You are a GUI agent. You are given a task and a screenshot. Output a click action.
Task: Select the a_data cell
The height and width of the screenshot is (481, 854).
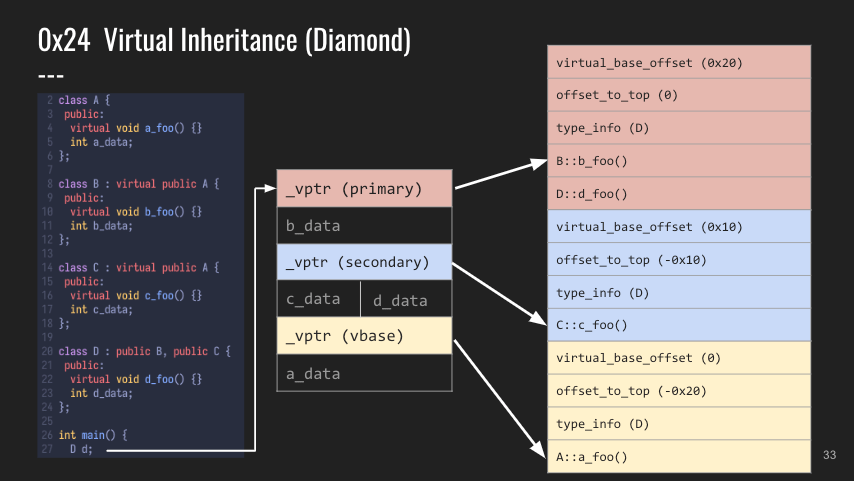pyautogui.click(x=364, y=373)
